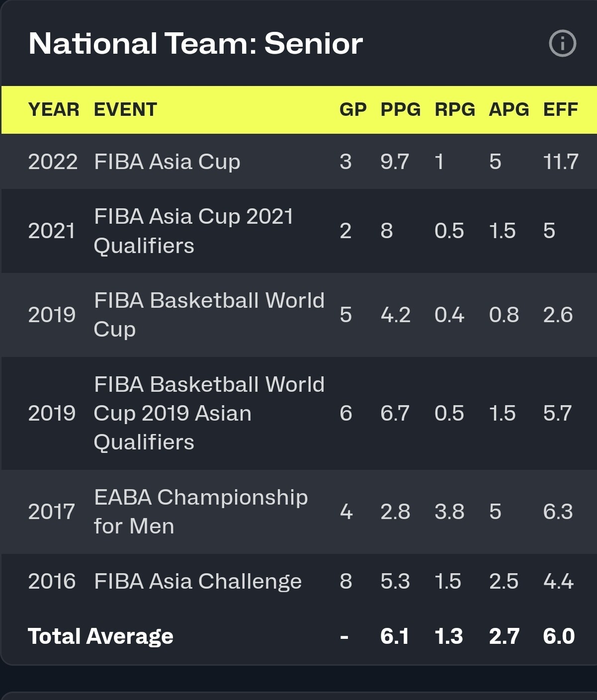This screenshot has height=700, width=597.
Task: Sort by the EFF column header
Action: [561, 109]
